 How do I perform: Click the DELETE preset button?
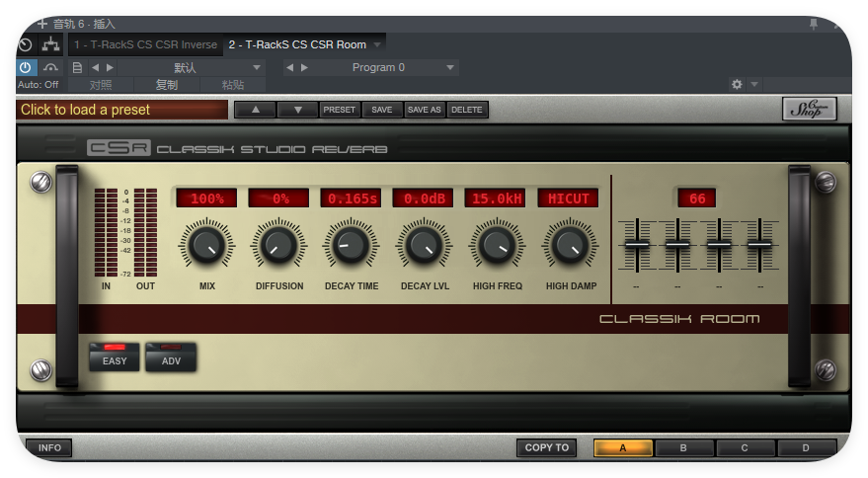click(467, 110)
